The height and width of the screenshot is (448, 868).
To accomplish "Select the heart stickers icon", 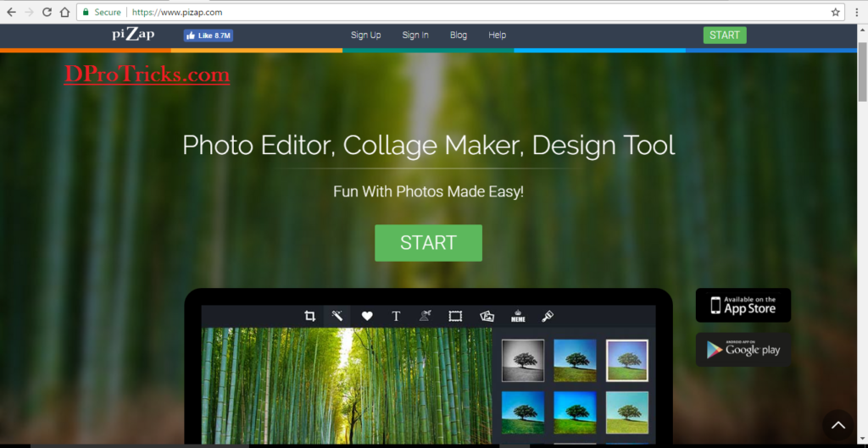I will pyautogui.click(x=367, y=317).
